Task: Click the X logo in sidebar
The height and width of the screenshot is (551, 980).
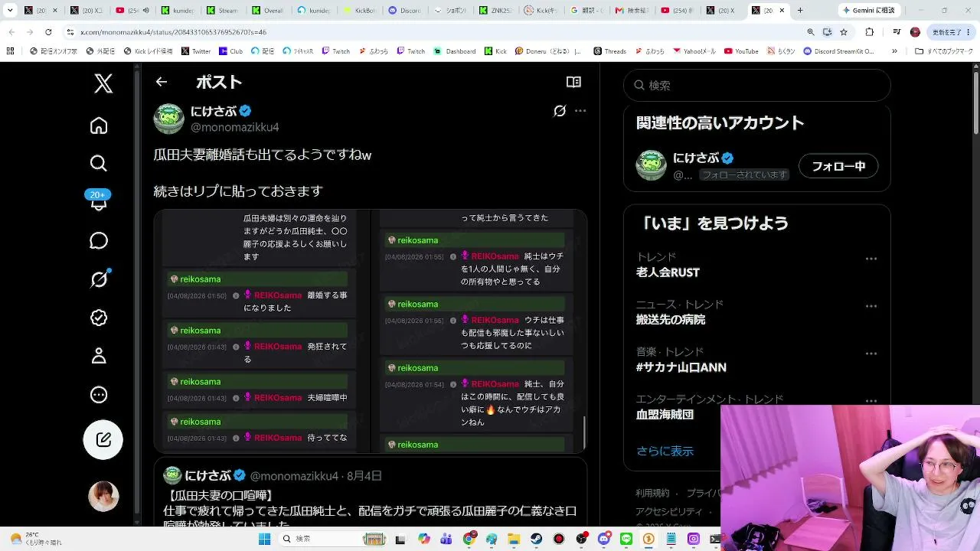Action: coord(103,83)
